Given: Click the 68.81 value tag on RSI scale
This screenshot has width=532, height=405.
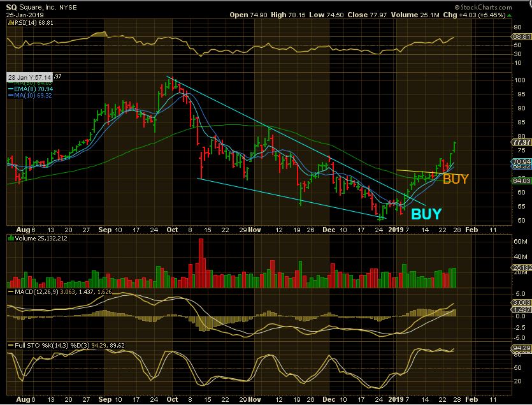Looking at the screenshot, I should [x=521, y=37].
